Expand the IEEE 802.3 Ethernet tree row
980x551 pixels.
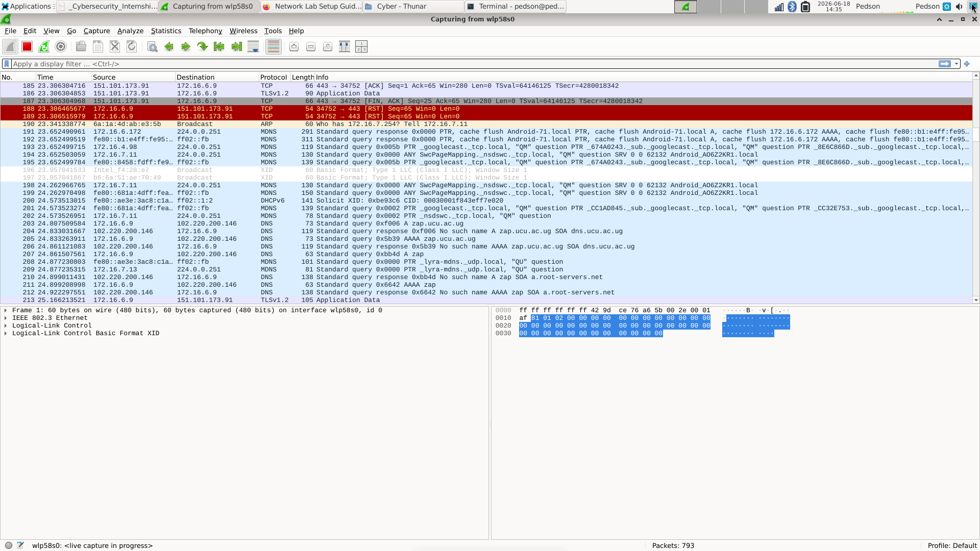pyautogui.click(x=6, y=318)
